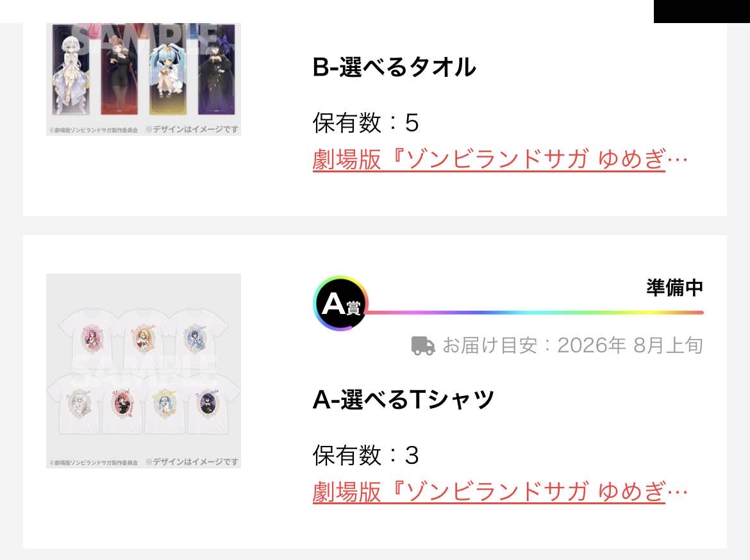Open the A-選べるTシャツ shirts sample image

click(144, 370)
